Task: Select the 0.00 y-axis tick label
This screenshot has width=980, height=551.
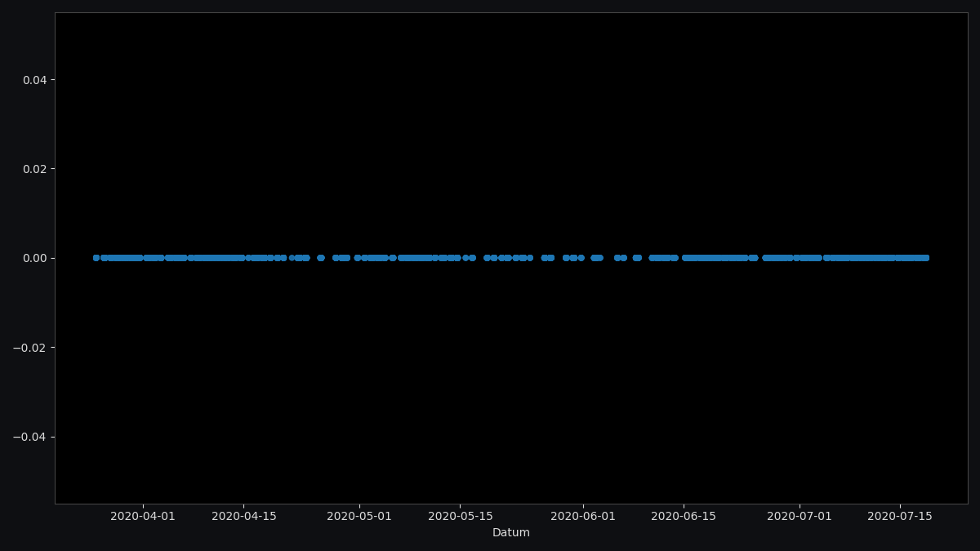Action: [x=33, y=258]
